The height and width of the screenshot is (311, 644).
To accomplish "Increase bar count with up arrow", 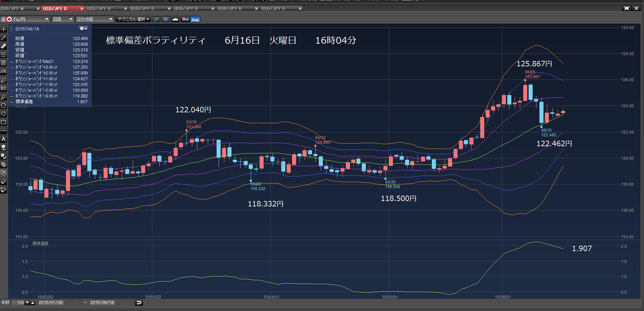I will coord(32,303).
